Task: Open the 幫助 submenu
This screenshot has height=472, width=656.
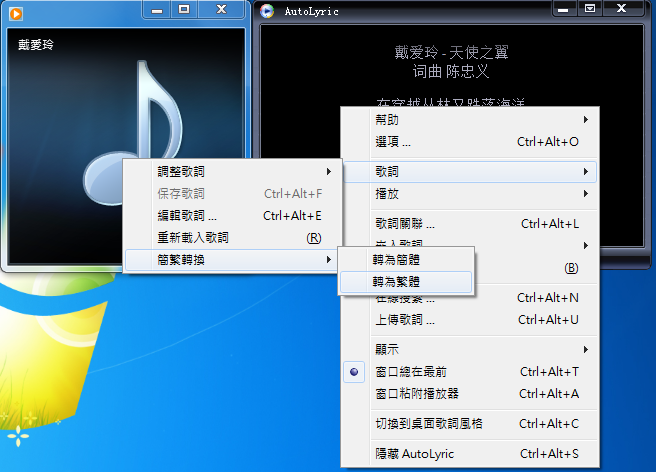Action: (470, 120)
